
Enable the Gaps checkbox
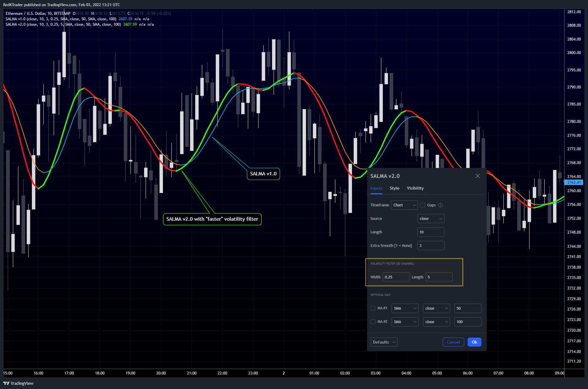[423, 205]
